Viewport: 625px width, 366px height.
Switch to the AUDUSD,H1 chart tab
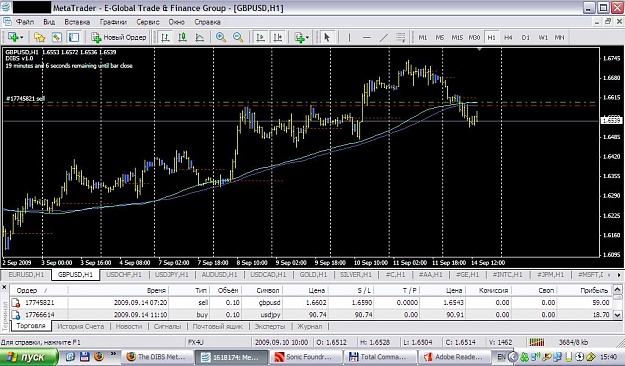tap(220, 275)
